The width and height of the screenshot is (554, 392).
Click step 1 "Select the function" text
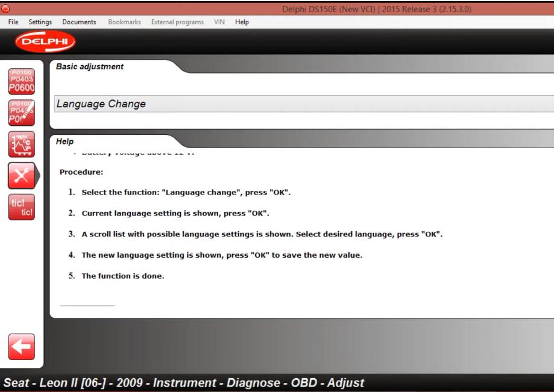click(186, 192)
